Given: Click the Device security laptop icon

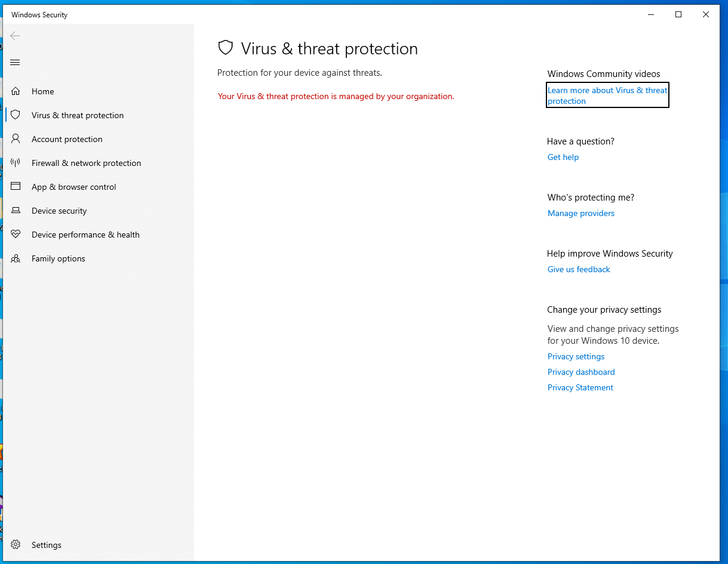Looking at the screenshot, I should 16,211.
